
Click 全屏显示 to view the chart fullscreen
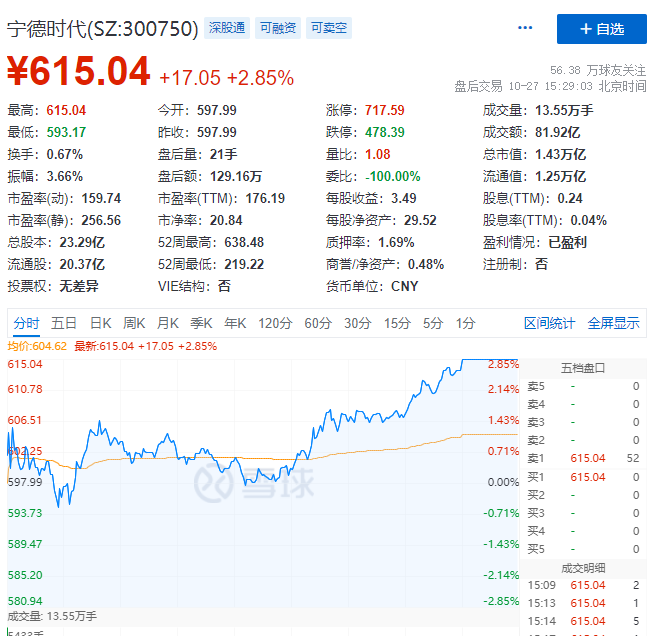tap(613, 323)
